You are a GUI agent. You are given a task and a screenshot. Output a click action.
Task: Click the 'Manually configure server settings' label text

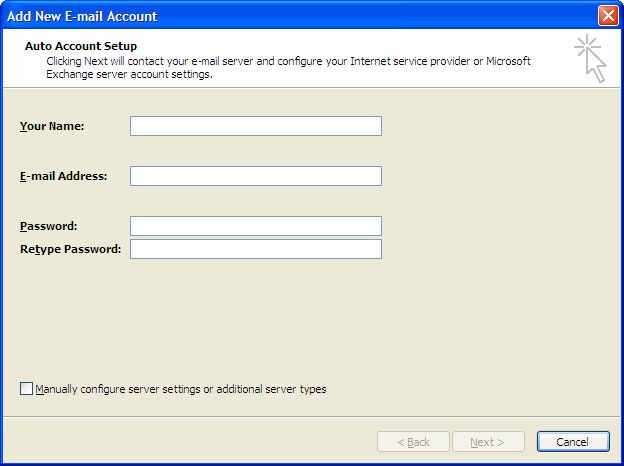pos(181,389)
